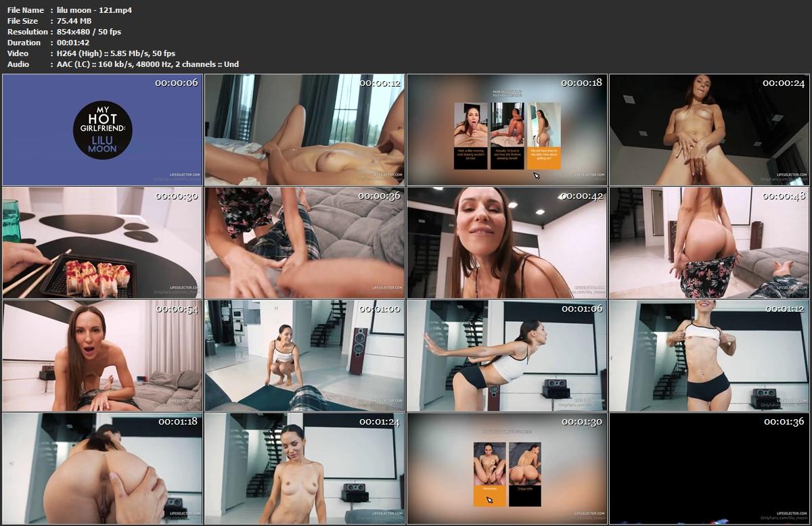This screenshot has width=812, height=526.
Task: Select the frame at timestamp 00:00:36
Action: click(x=304, y=243)
